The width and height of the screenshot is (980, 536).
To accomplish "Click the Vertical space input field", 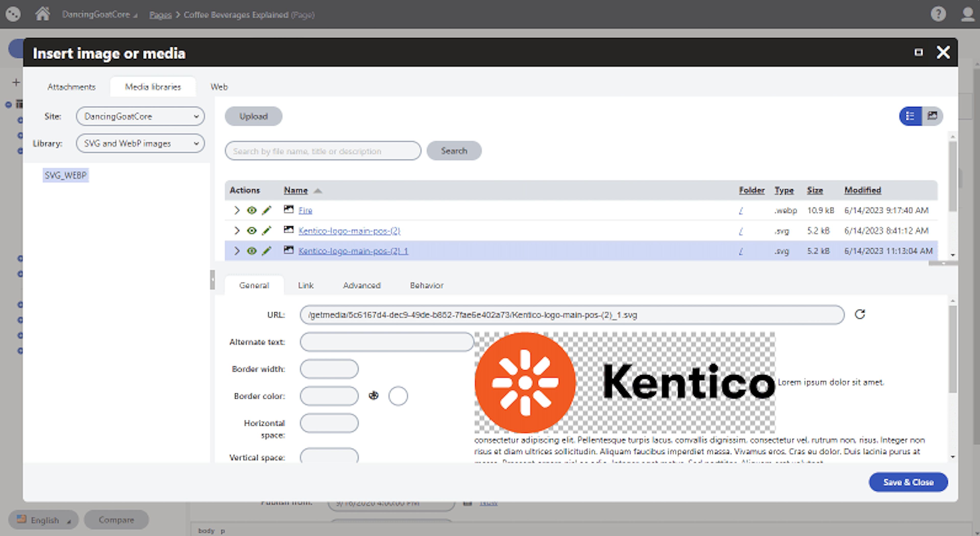I will pos(329,455).
